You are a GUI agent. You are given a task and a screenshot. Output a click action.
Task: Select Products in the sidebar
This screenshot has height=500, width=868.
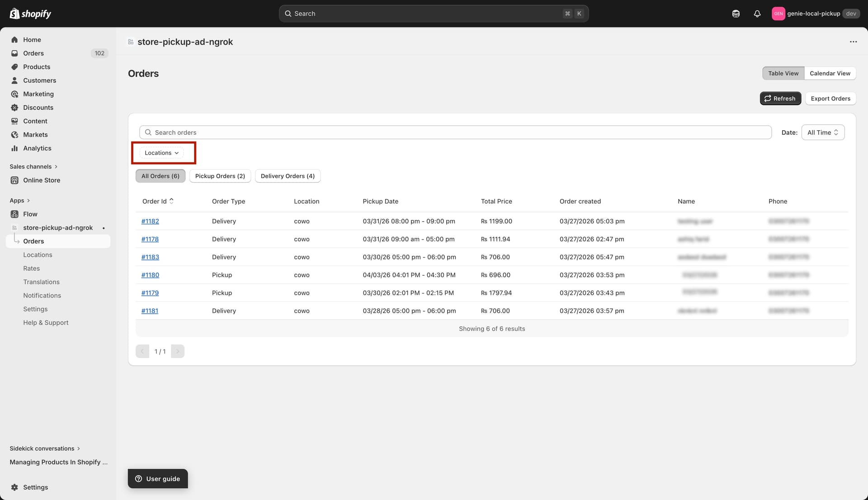37,66
